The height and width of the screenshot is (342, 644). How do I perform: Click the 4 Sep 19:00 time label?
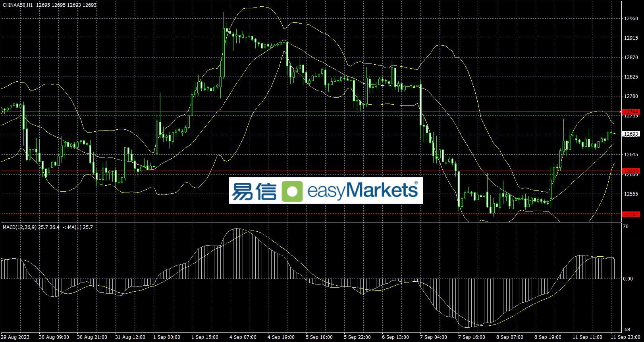pos(281,337)
